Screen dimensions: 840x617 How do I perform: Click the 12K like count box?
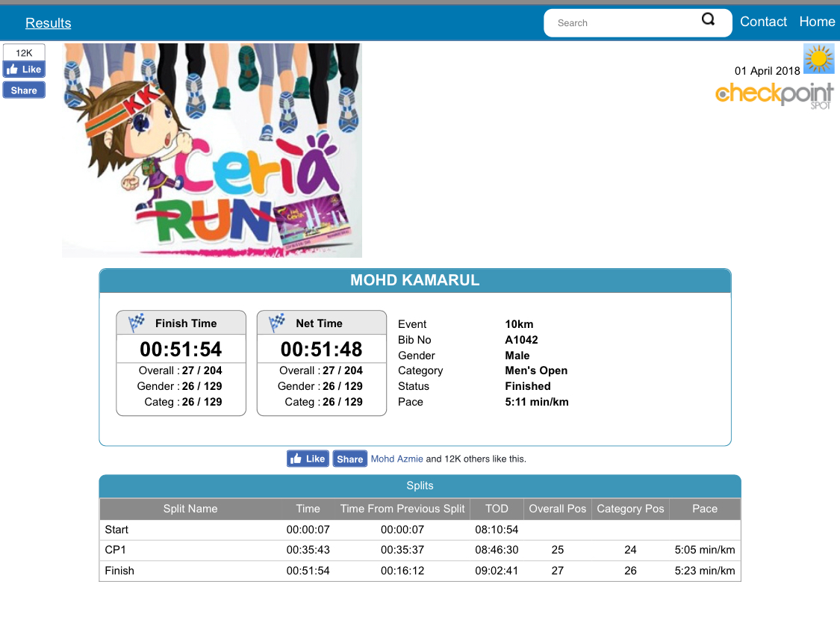[x=24, y=52]
